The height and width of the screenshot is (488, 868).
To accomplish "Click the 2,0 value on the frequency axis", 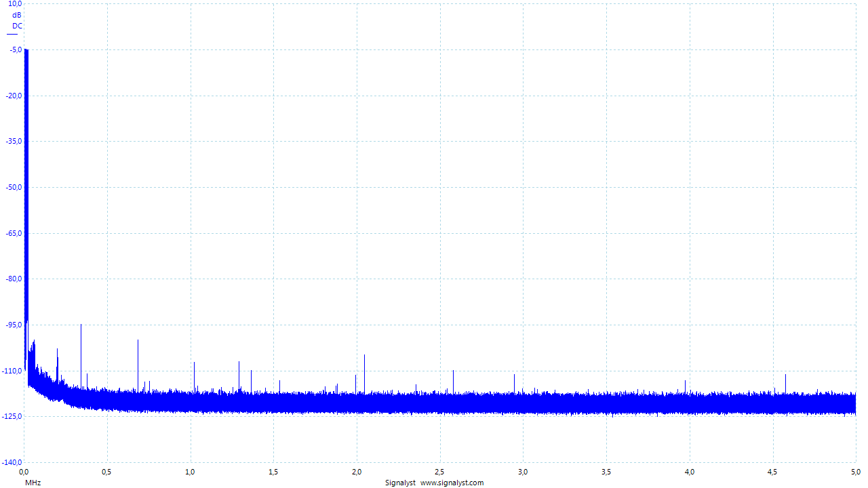I will 357,471.
